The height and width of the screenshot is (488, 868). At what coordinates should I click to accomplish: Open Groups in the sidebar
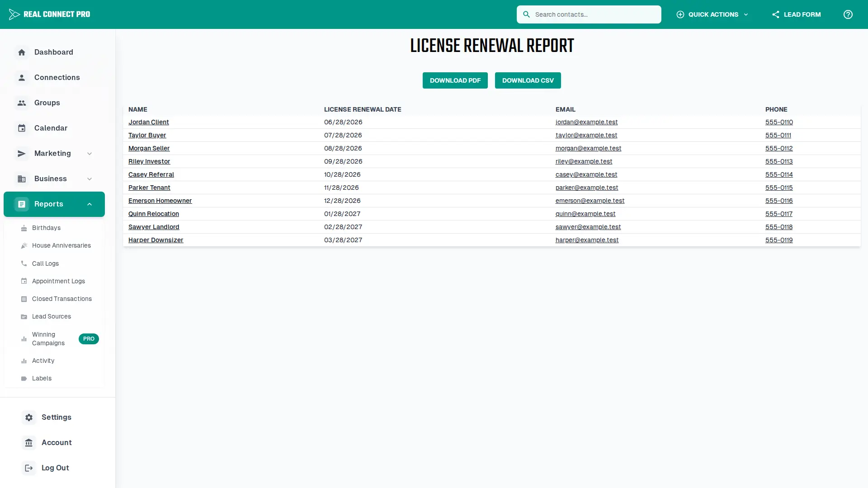pos(54,103)
